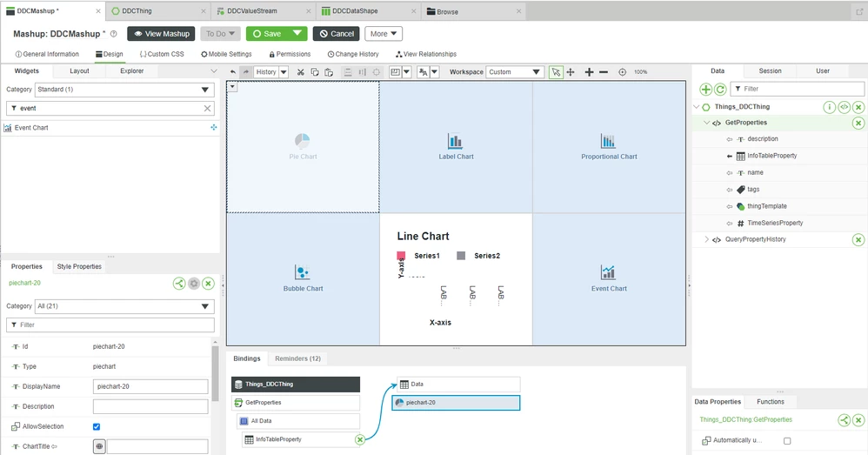The width and height of the screenshot is (868, 455).
Task: Expand the QueryPropertyHistory node
Action: coord(706,239)
